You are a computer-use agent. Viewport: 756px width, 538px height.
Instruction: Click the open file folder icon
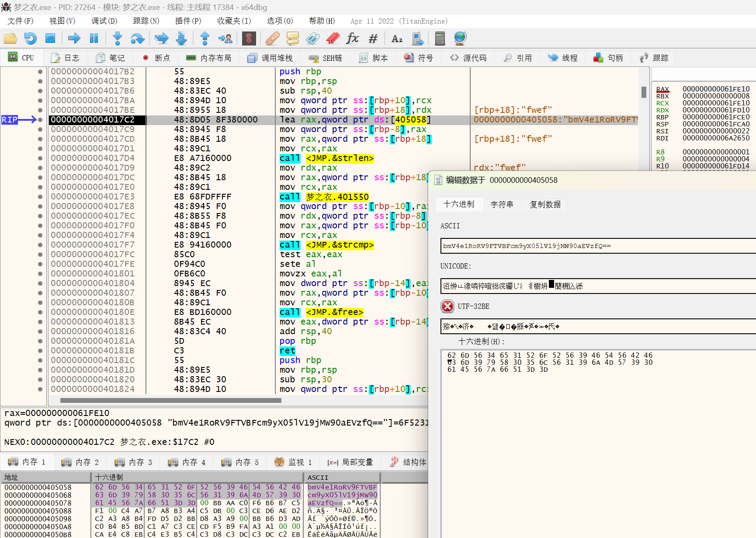10,38
